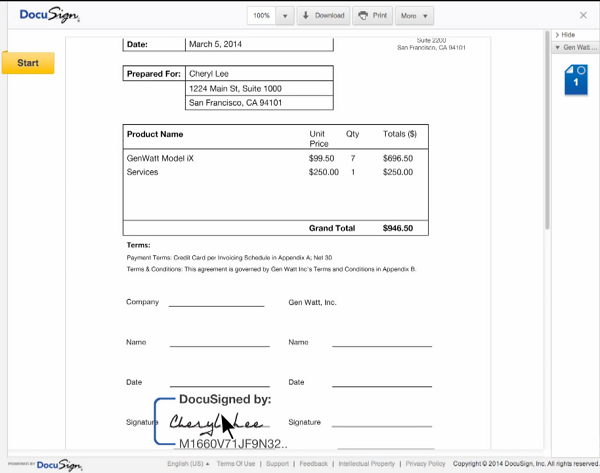Open the More dropdown menu
The height and width of the screenshot is (473, 600).
[x=414, y=16]
